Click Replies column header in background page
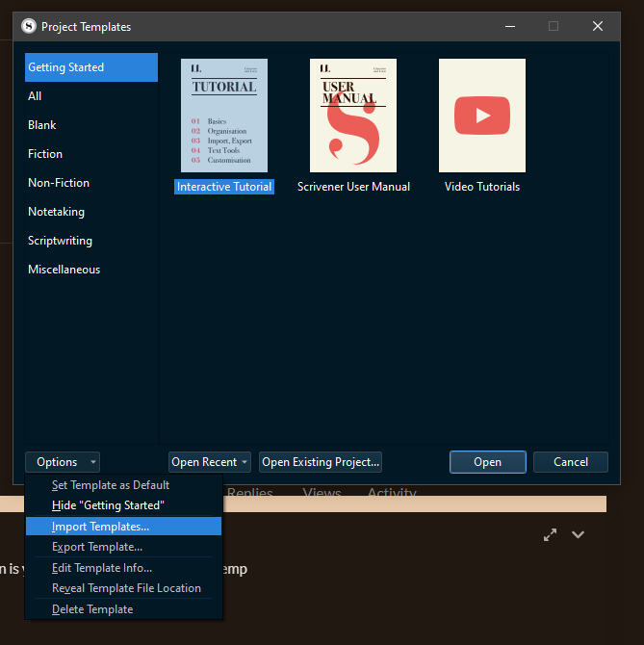Screen dimensions: 644x645 coord(249,492)
